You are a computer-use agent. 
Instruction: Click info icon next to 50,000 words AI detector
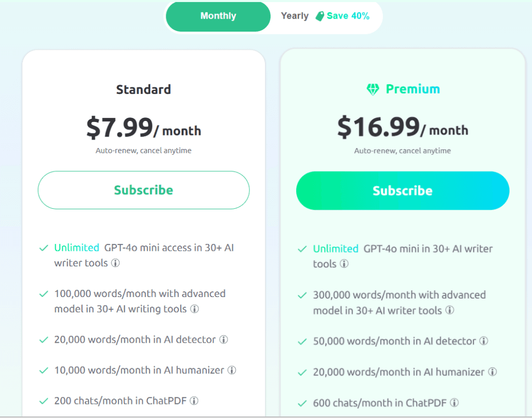484,341
